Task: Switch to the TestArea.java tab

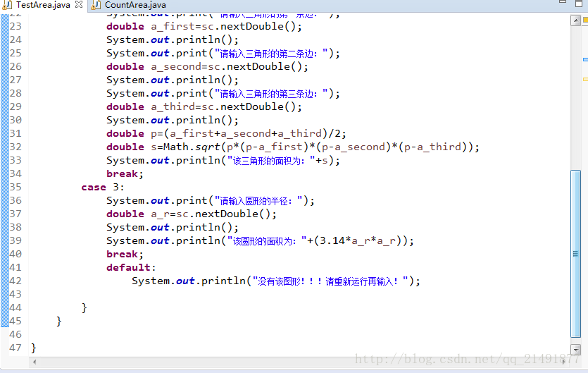Action: click(43, 5)
